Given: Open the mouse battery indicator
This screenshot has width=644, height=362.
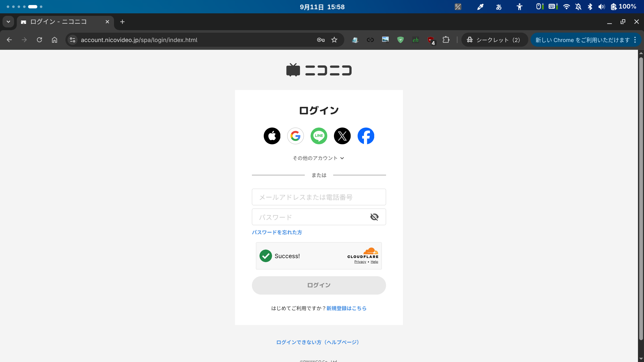Looking at the screenshot, I should point(540,7).
